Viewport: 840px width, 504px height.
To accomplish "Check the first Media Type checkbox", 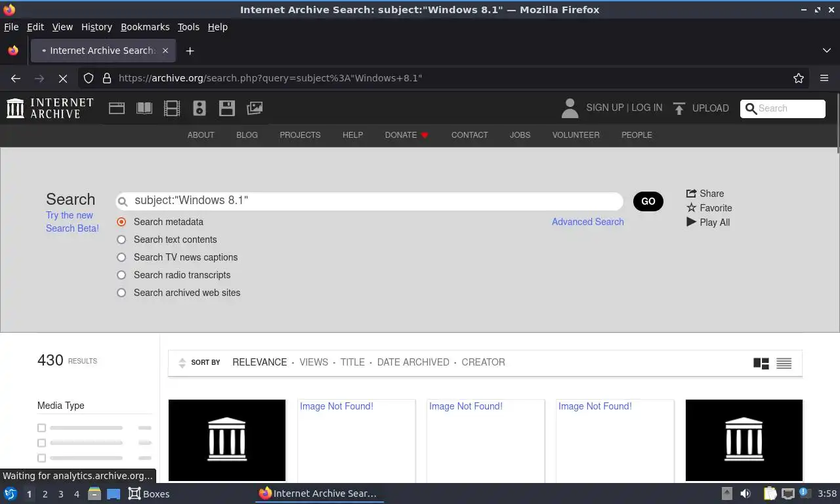I will coord(41,428).
